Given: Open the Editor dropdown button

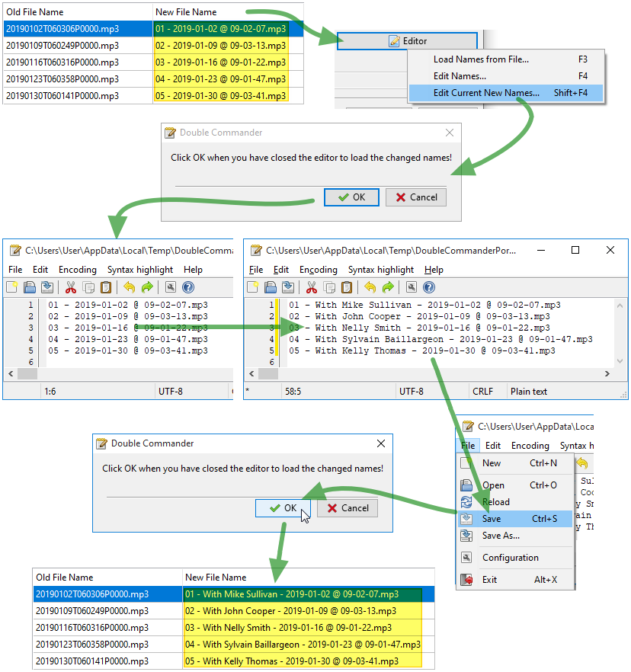Looking at the screenshot, I should [407, 41].
